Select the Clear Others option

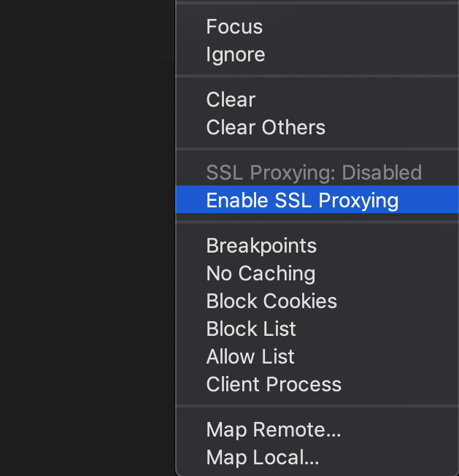coord(317,127)
